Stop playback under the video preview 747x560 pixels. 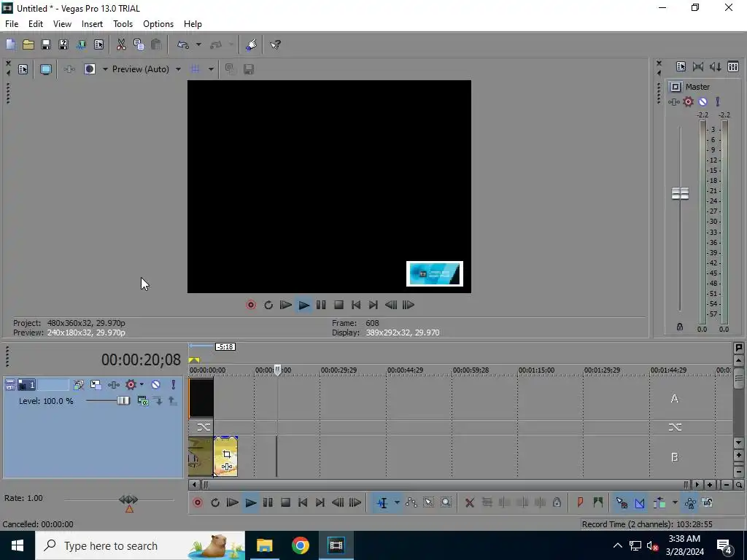click(x=338, y=305)
